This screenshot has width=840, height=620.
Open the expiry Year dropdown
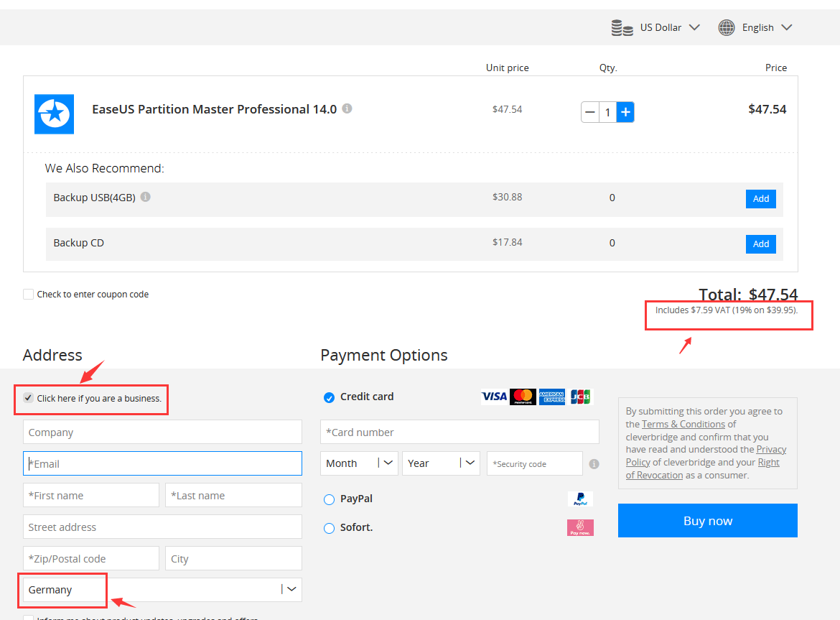point(441,463)
